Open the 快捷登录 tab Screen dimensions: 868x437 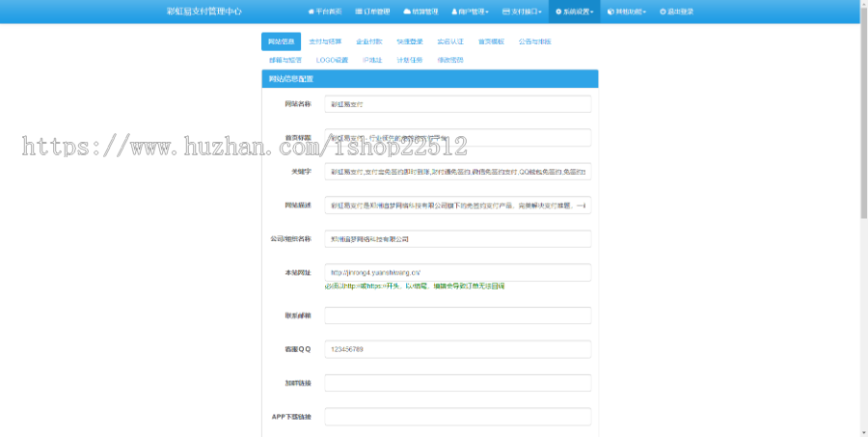[410, 41]
